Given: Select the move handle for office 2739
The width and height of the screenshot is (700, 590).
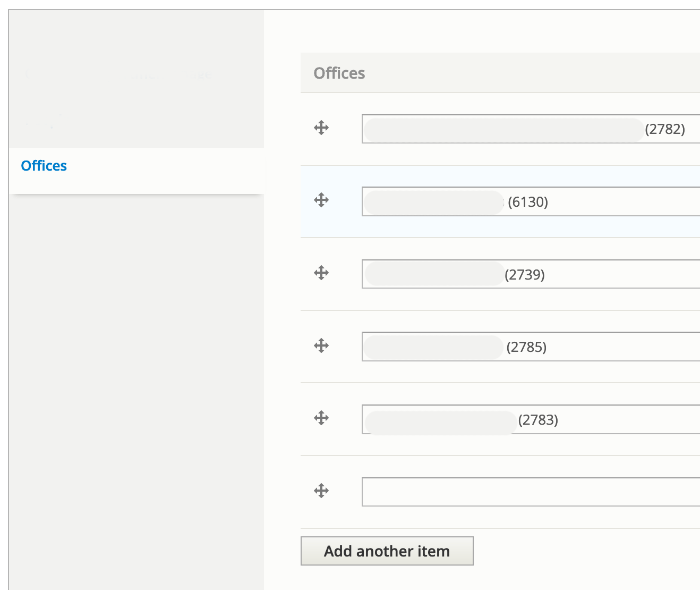Looking at the screenshot, I should pyautogui.click(x=321, y=273).
